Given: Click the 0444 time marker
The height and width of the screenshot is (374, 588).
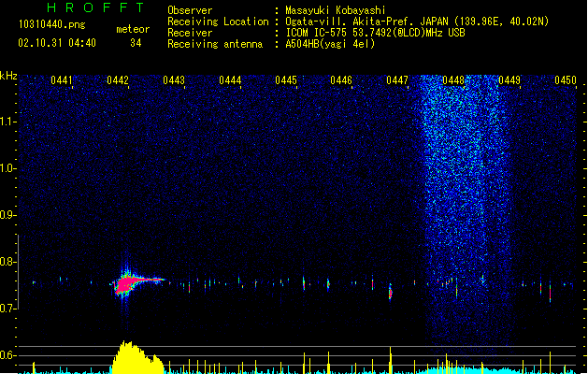Looking at the screenshot, I should [x=230, y=80].
